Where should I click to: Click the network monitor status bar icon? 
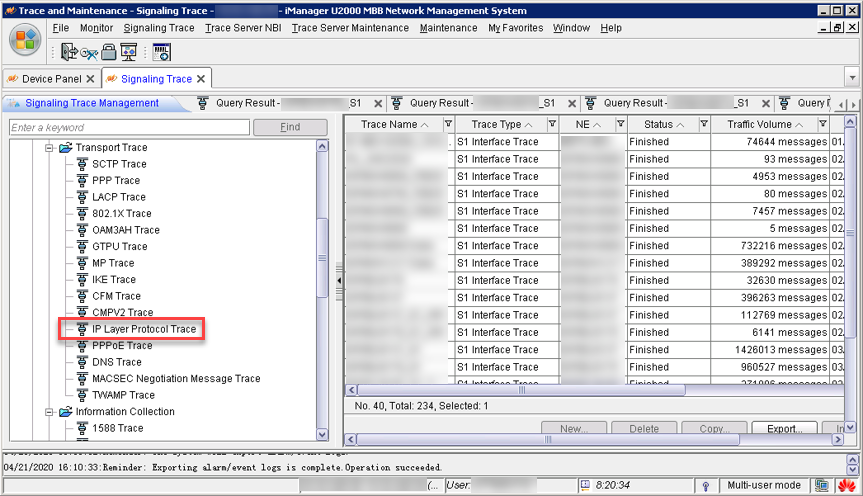click(821, 485)
